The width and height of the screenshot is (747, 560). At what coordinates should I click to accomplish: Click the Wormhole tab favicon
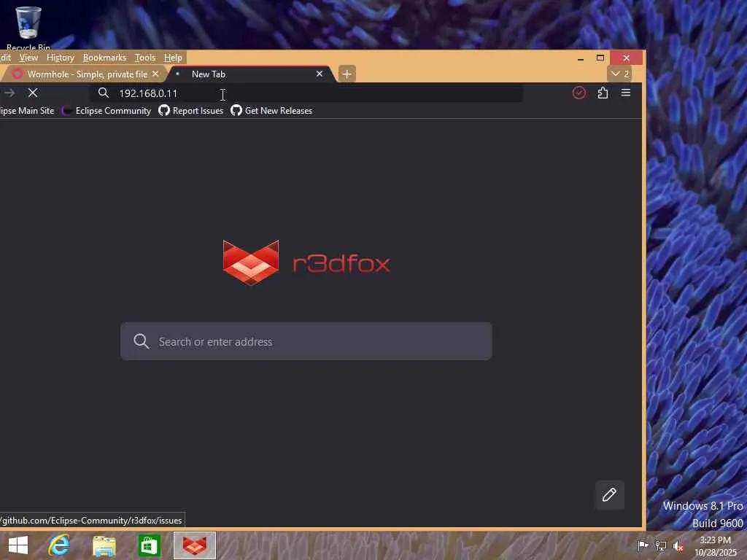18,74
